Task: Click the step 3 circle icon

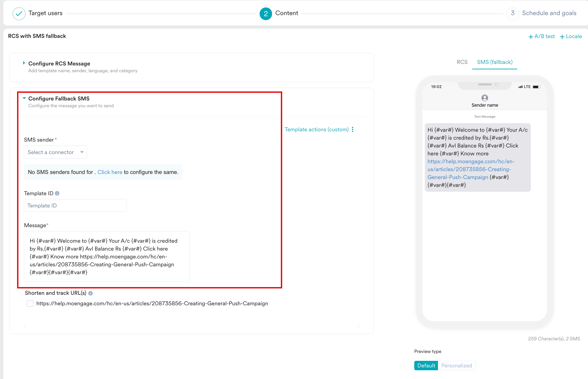Action: [512, 13]
